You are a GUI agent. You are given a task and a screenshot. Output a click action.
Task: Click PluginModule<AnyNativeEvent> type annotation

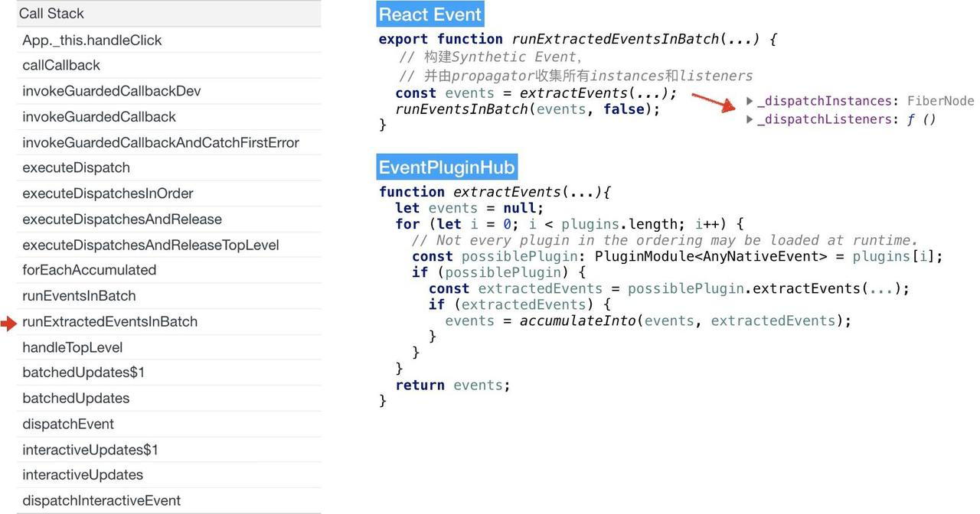pos(710,256)
